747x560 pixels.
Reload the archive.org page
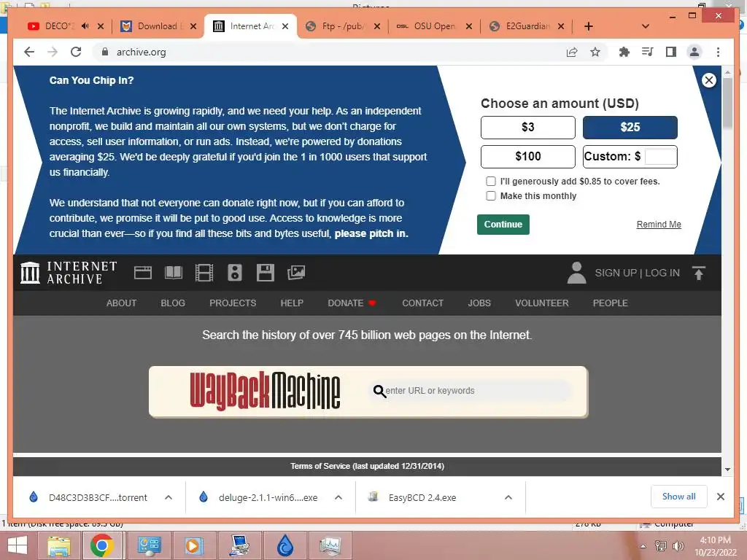point(76,52)
